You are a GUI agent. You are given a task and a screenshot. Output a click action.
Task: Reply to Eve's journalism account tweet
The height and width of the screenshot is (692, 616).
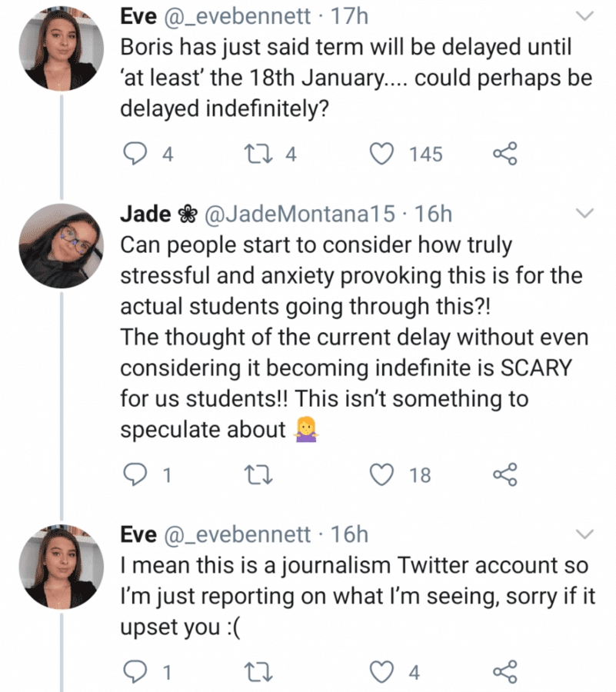tap(134, 672)
